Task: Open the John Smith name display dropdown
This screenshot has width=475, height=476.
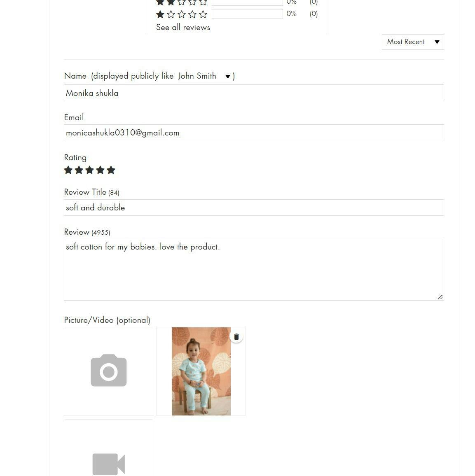Action: (x=205, y=76)
